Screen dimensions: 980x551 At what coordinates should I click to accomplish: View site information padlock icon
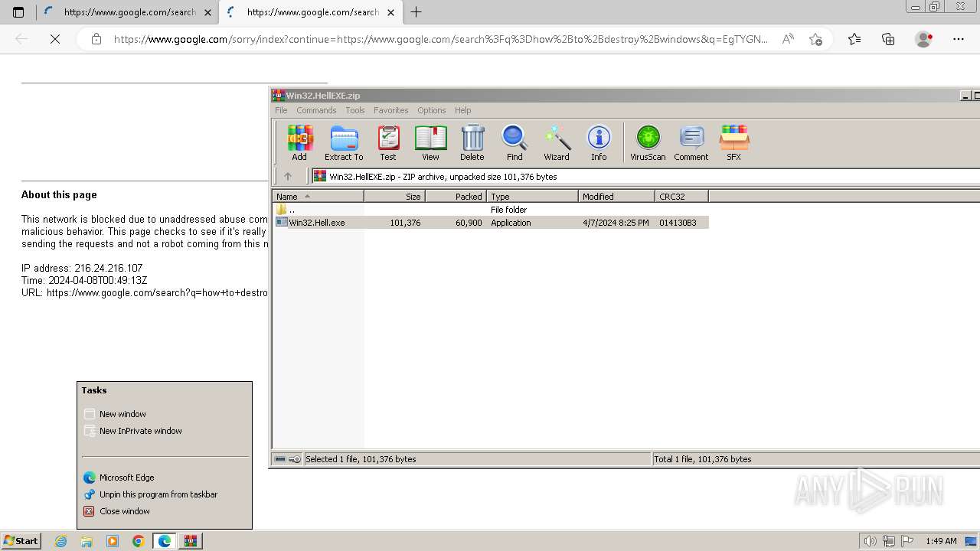coord(96,39)
